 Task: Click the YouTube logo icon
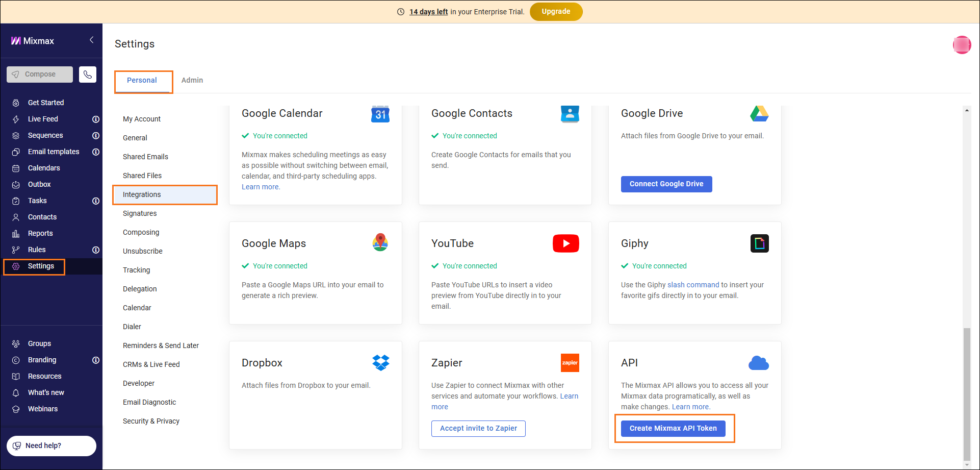click(x=566, y=243)
